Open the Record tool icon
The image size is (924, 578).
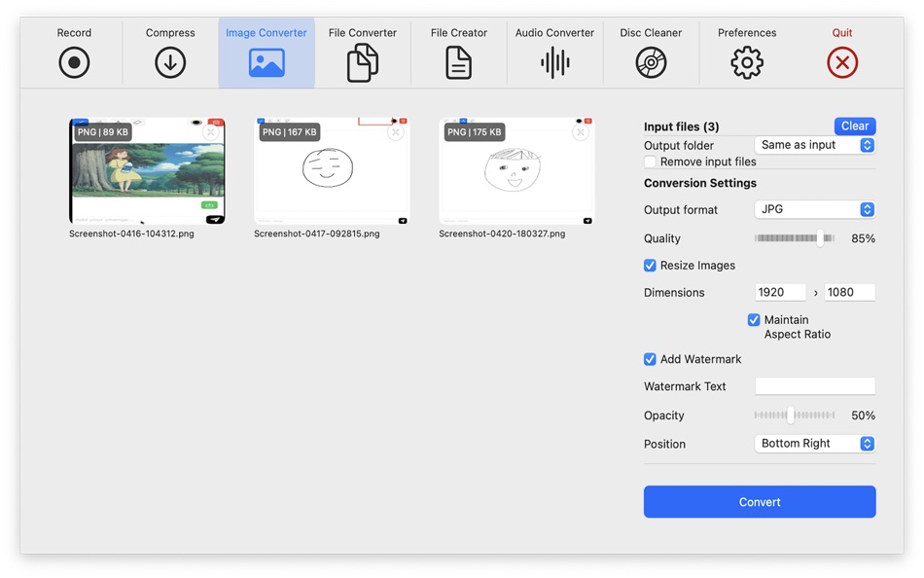click(74, 62)
